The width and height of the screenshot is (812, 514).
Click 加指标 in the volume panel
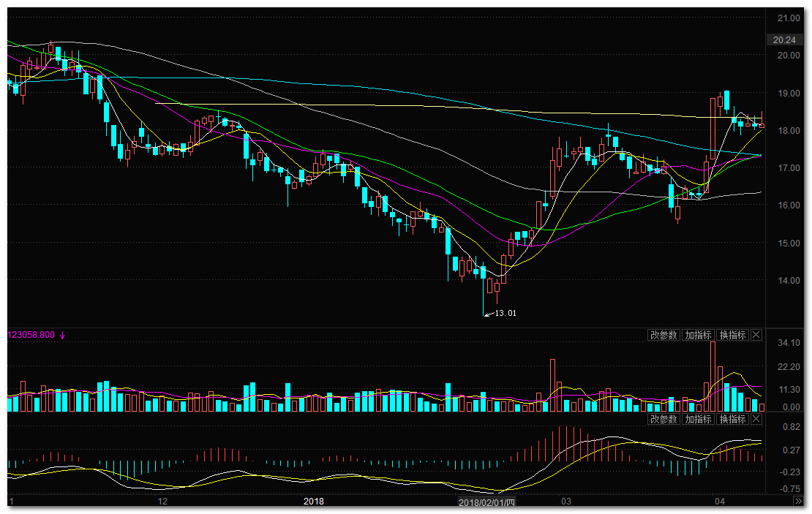tap(698, 335)
